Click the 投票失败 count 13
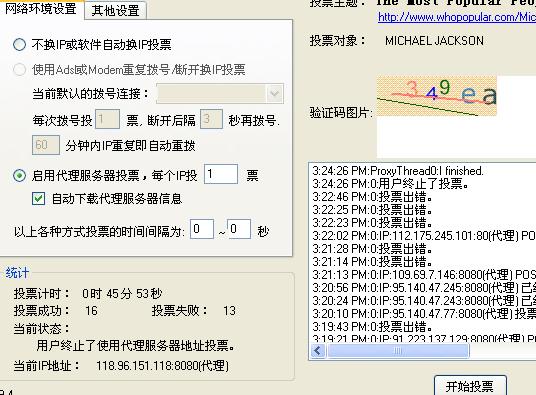 coord(229,311)
